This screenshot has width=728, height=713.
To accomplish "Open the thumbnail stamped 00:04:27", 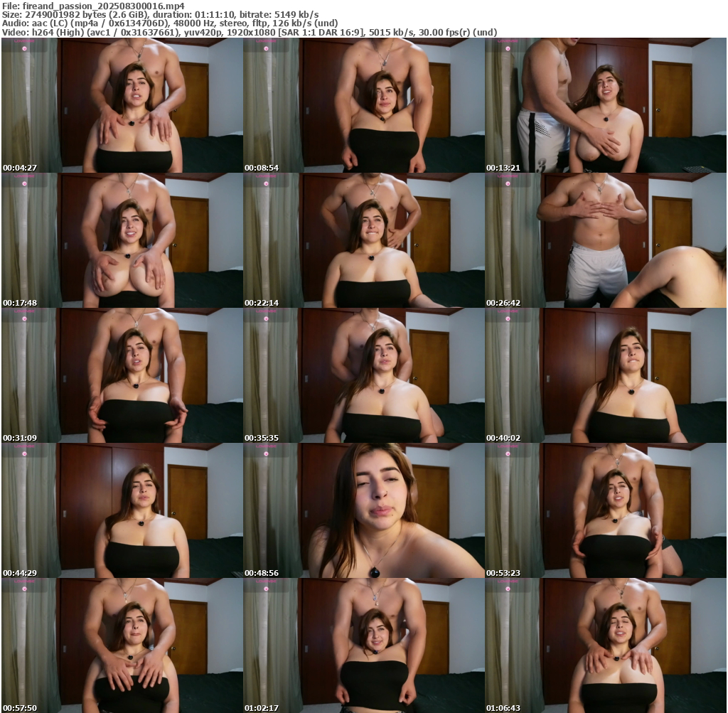I will click(122, 105).
